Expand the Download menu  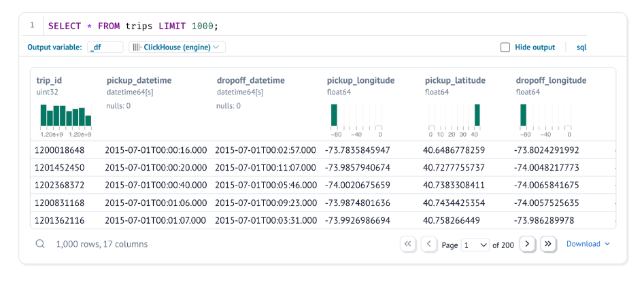click(588, 244)
